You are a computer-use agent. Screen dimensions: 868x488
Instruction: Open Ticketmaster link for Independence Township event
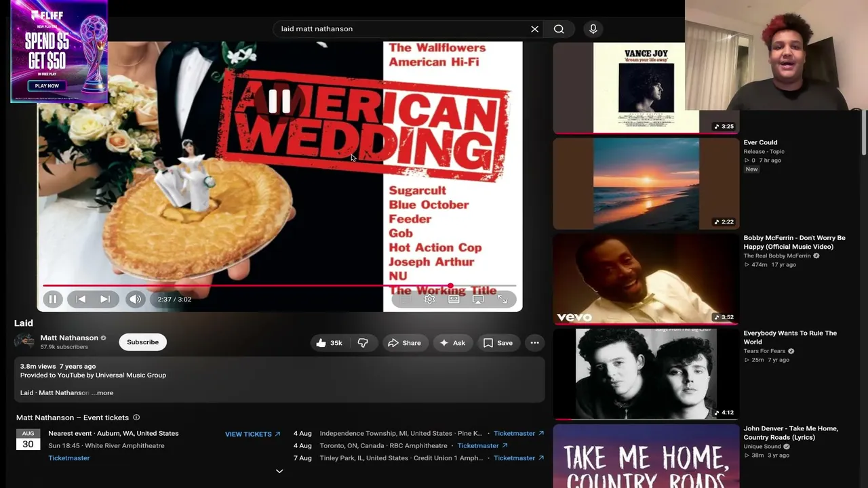(x=519, y=433)
